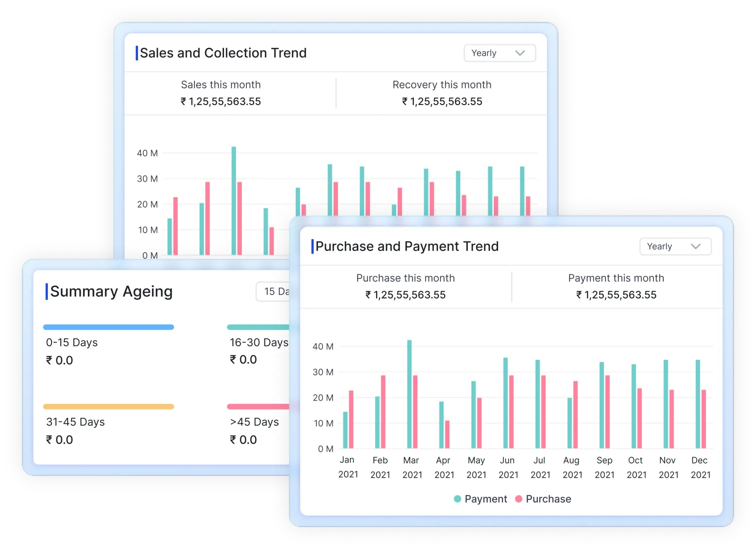Image resolution: width=756 pixels, height=549 pixels.
Task: Click the ₹ 0.0 value under 16-30 Days
Action: 243,360
